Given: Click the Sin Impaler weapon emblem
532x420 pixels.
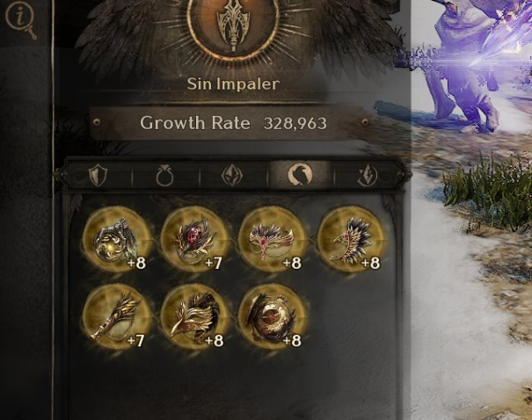Looking at the screenshot, I should 233,25.
